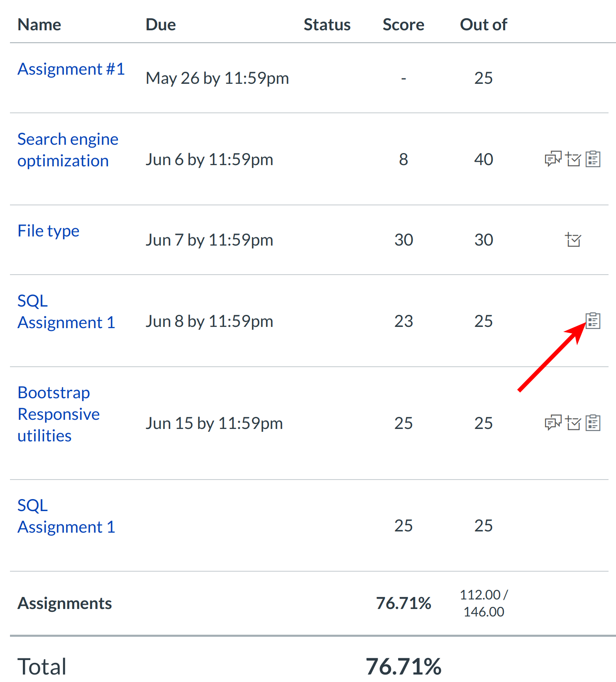The height and width of the screenshot is (682, 616).
Task: Click the Out of column header
Action: (x=483, y=24)
